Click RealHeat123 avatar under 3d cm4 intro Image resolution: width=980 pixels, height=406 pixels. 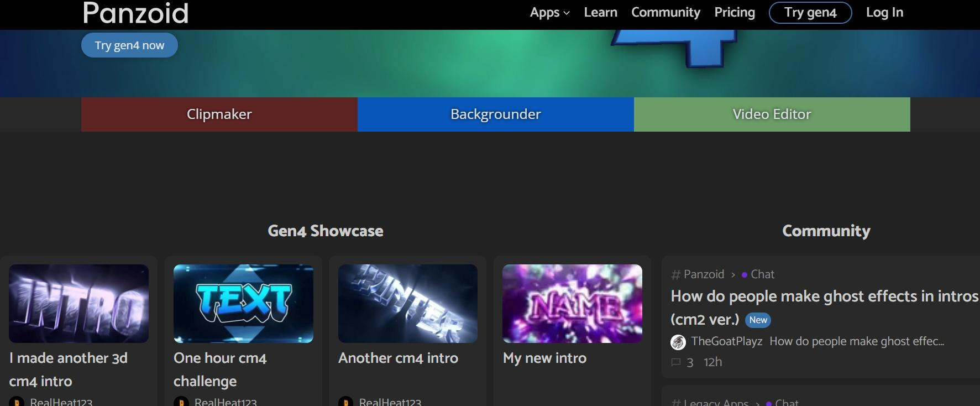pyautogui.click(x=17, y=402)
